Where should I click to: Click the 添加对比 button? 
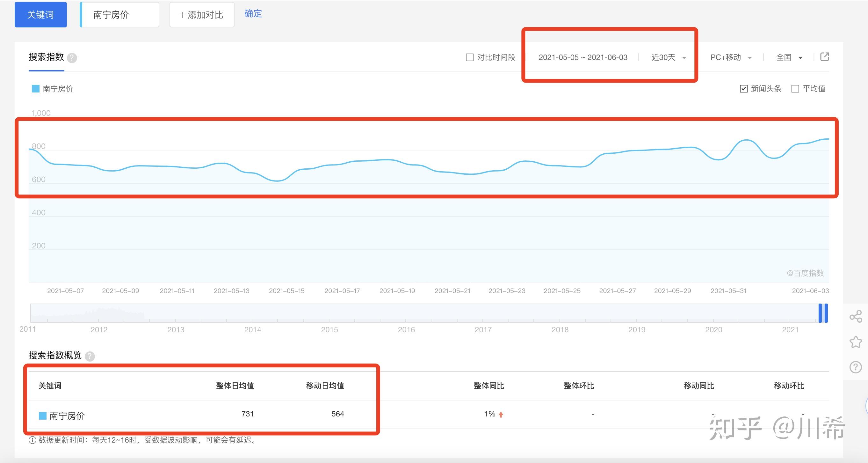pyautogui.click(x=201, y=14)
